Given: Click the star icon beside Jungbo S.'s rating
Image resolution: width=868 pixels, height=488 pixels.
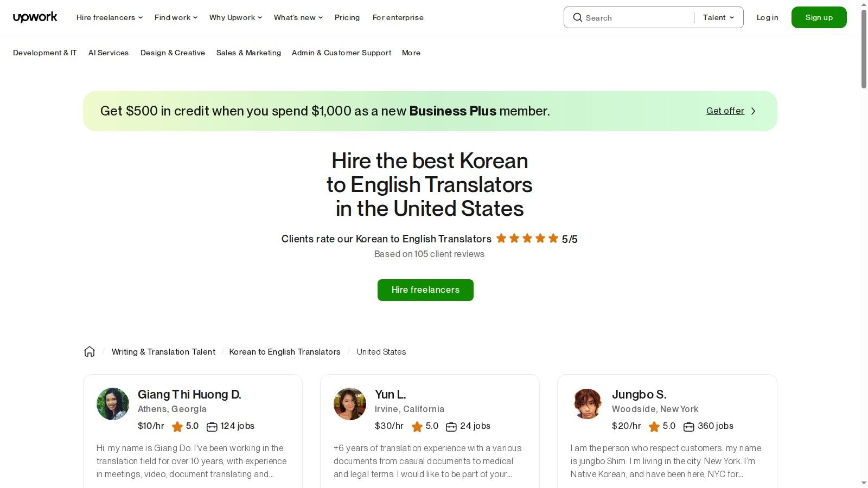Looking at the screenshot, I should pyautogui.click(x=654, y=426).
